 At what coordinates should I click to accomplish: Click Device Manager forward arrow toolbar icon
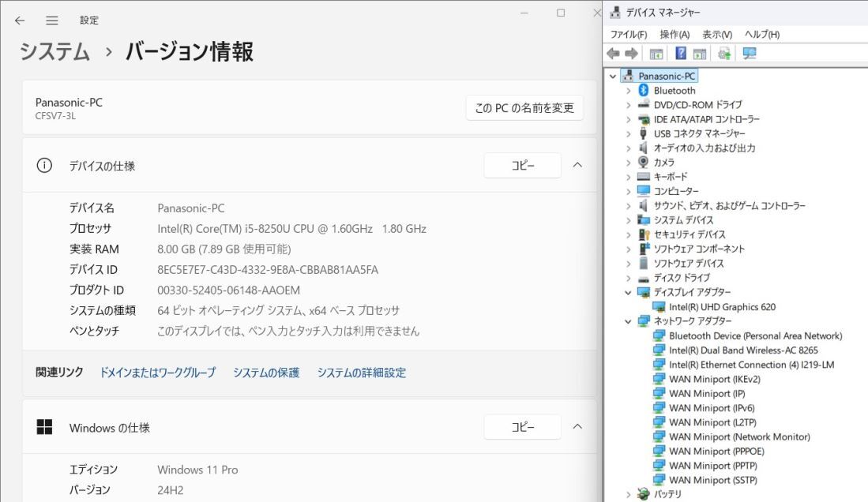coord(631,53)
